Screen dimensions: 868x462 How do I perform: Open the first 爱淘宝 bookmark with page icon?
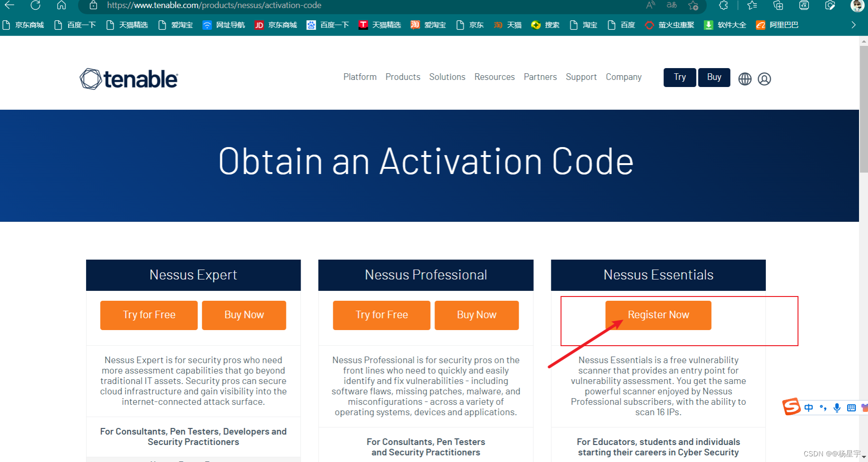coord(175,25)
